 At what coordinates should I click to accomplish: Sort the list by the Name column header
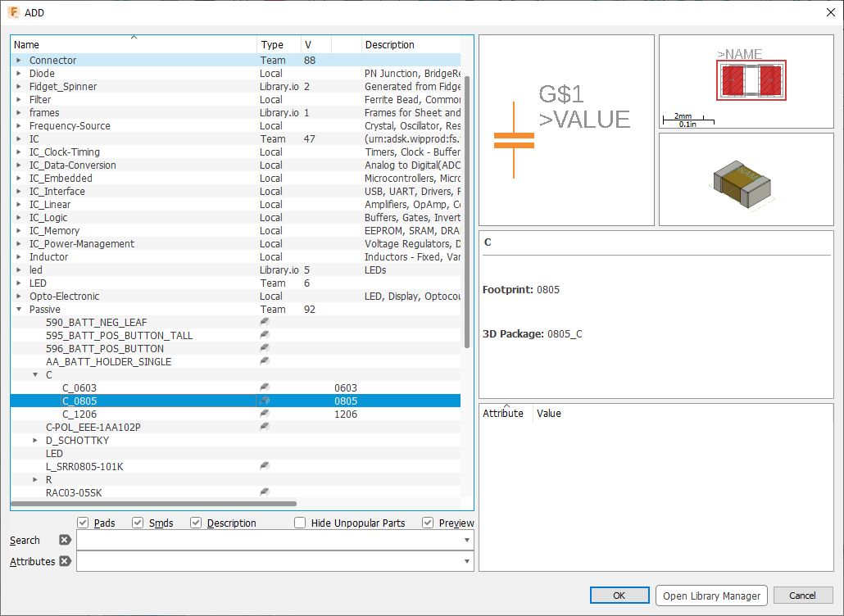pyautogui.click(x=29, y=44)
